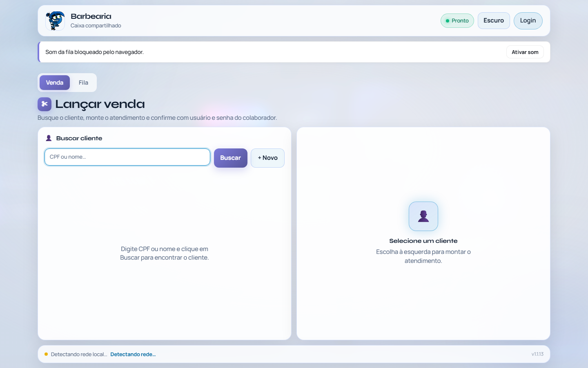Click the Pronto status badge
The height and width of the screenshot is (368, 588).
(x=457, y=21)
